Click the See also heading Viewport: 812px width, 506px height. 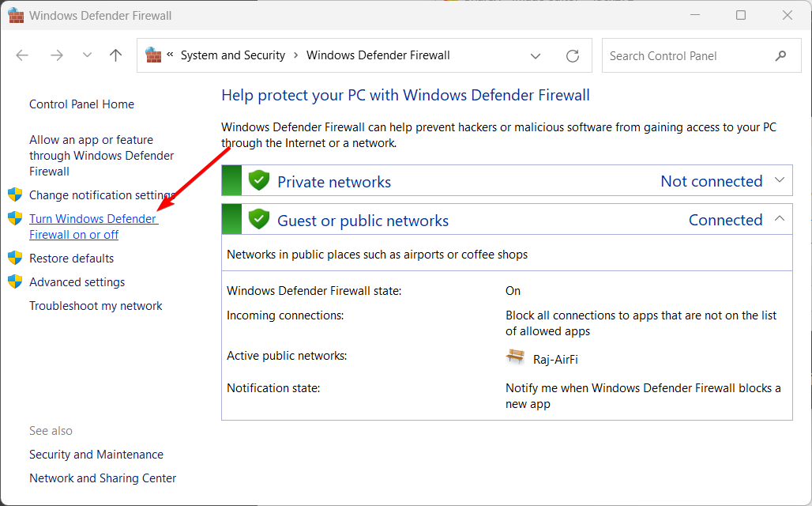tap(51, 431)
